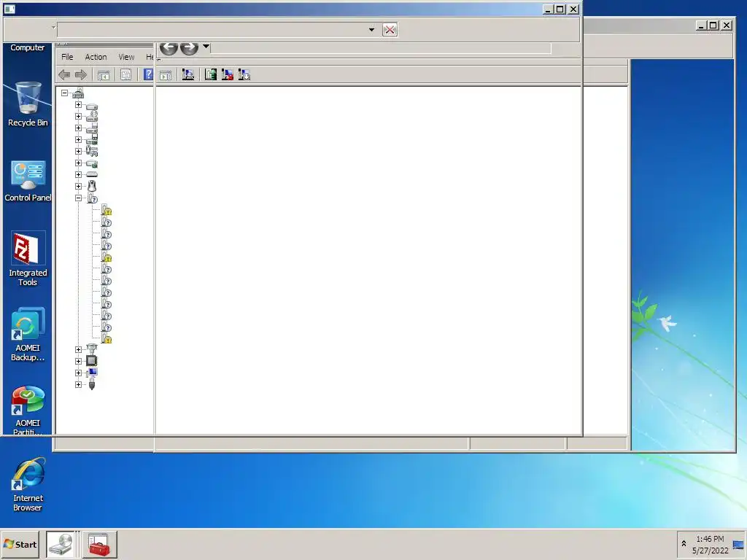Click the Update driver icon with green arrow
This screenshot has height=560, width=747.
211,74
